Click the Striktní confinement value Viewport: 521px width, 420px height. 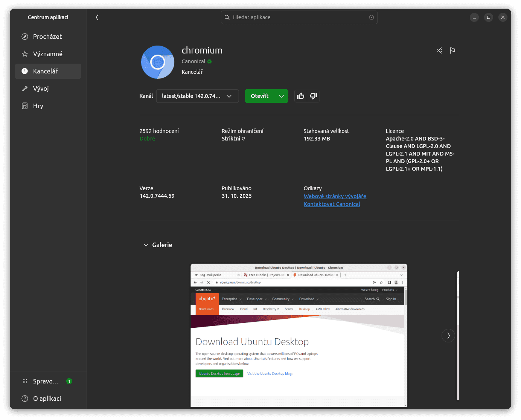point(231,139)
